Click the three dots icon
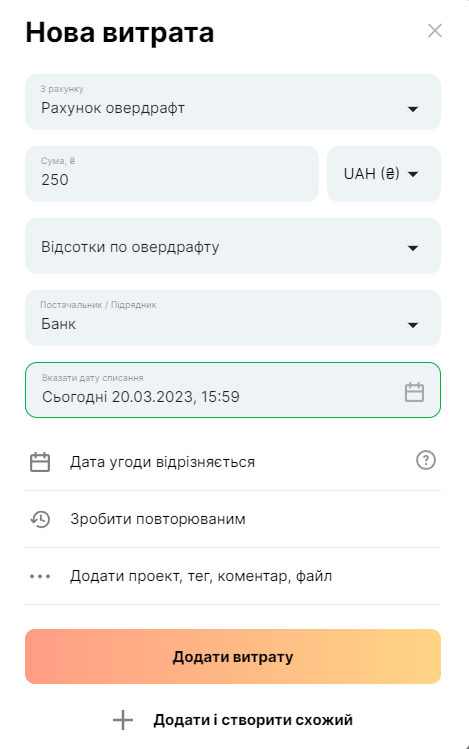469x749 pixels. [x=40, y=576]
